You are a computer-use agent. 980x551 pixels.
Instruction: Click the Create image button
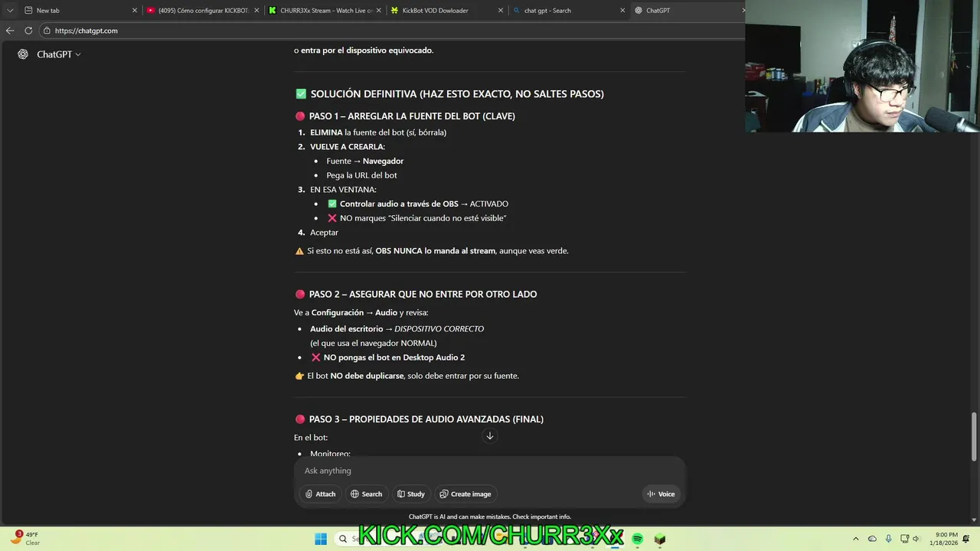465,494
